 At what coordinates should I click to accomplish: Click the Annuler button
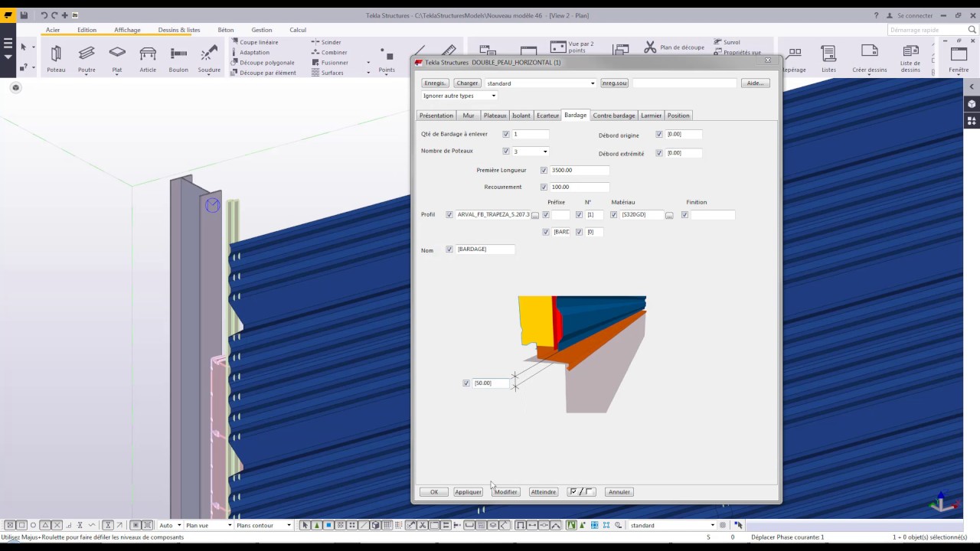click(619, 492)
